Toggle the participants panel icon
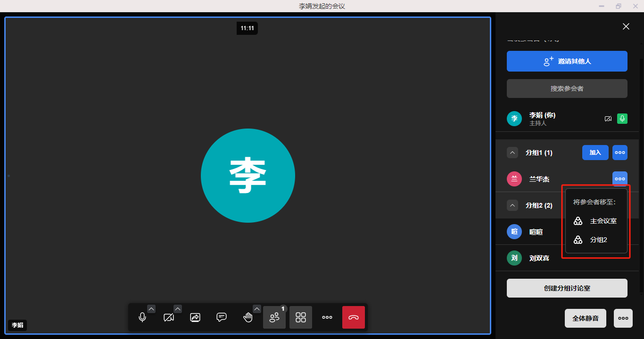This screenshot has height=339, width=644. 274,317
